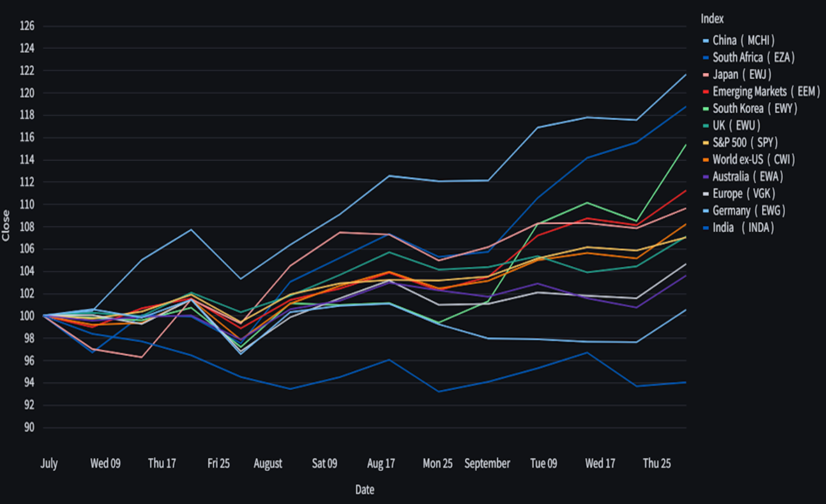Select the Emerging Markets (EEM) red legend marker
826x504 pixels.
pyautogui.click(x=705, y=92)
